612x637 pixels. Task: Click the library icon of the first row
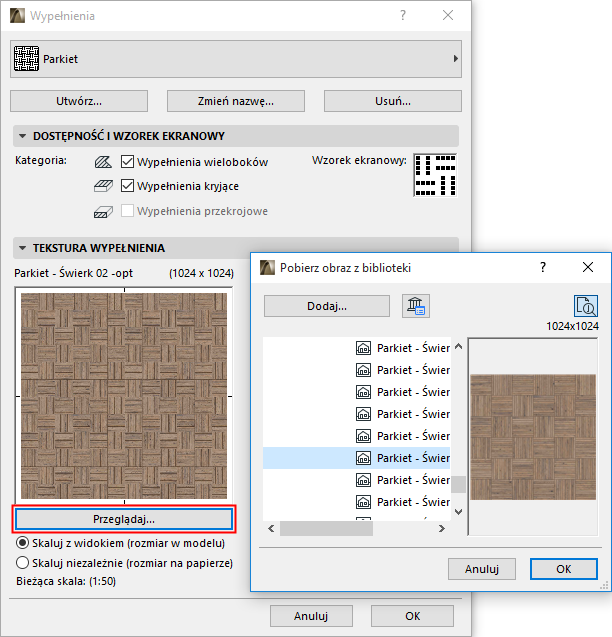[363, 348]
